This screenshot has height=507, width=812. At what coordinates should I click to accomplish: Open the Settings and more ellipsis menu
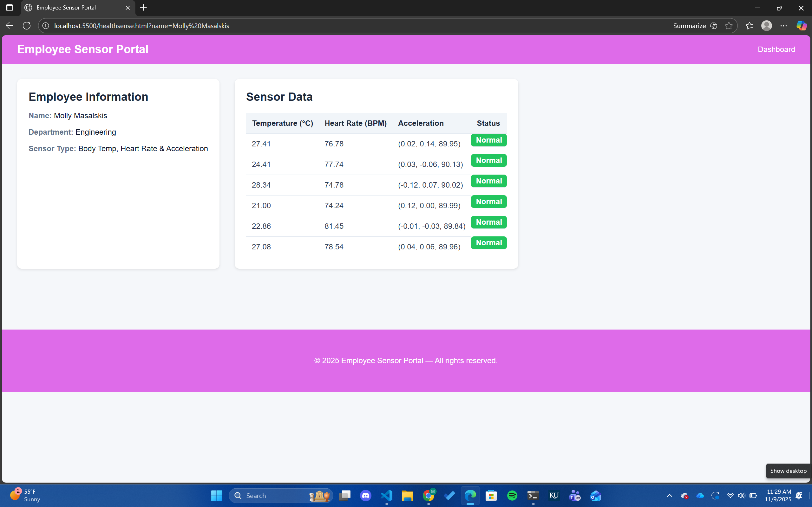(783, 26)
